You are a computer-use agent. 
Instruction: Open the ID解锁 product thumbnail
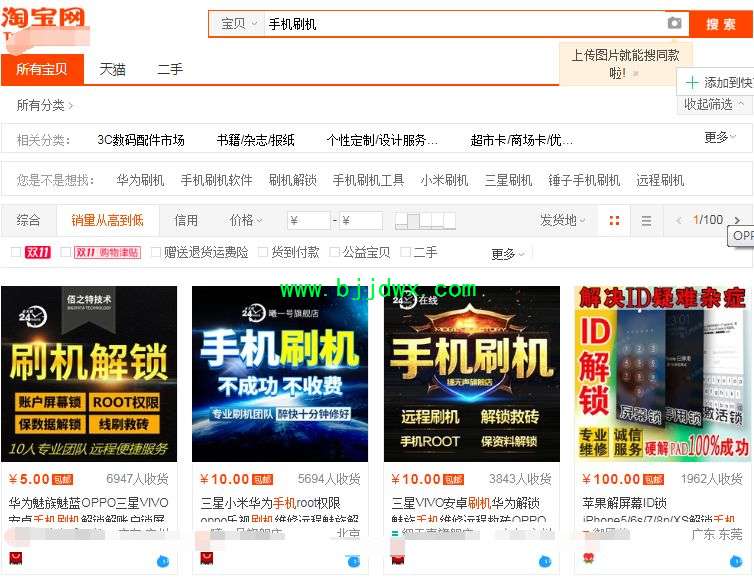pyautogui.click(x=663, y=374)
